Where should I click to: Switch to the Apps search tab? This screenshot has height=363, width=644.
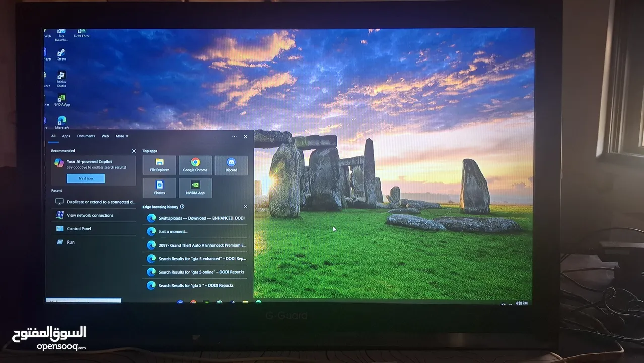coord(66,136)
